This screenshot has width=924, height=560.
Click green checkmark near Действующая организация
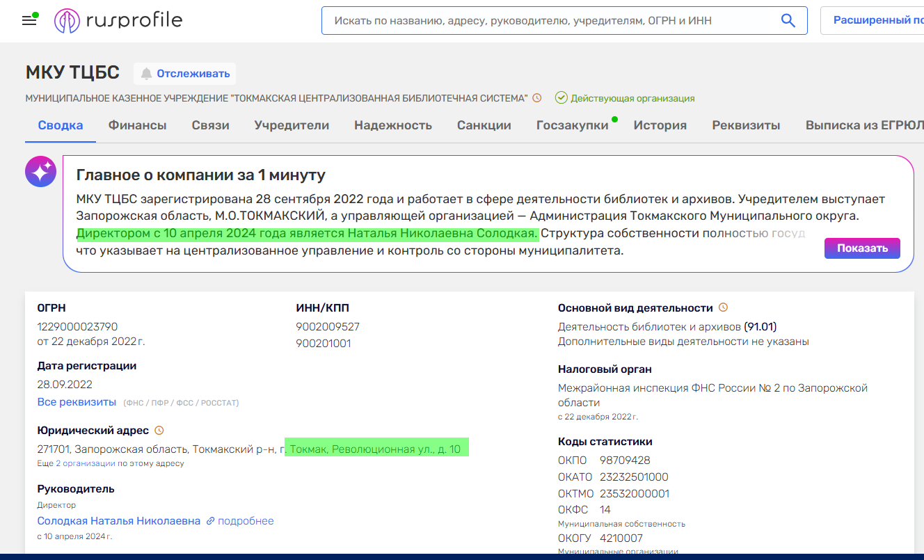click(x=561, y=97)
